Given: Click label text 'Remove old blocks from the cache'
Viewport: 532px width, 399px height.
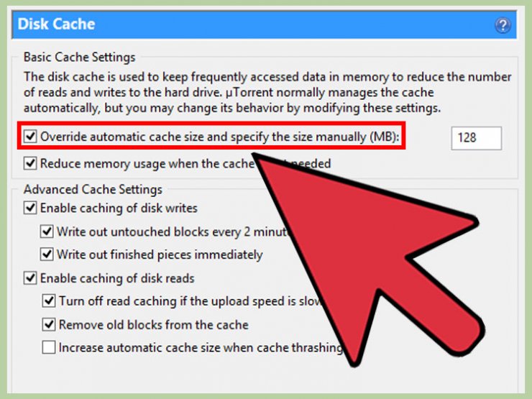Looking at the screenshot, I should pos(154,325).
